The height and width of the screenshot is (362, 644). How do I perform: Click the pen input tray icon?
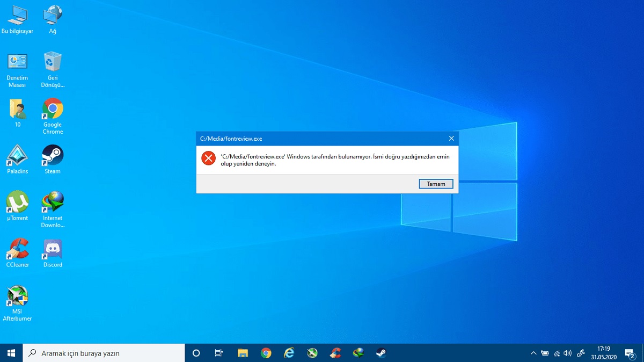pos(580,353)
